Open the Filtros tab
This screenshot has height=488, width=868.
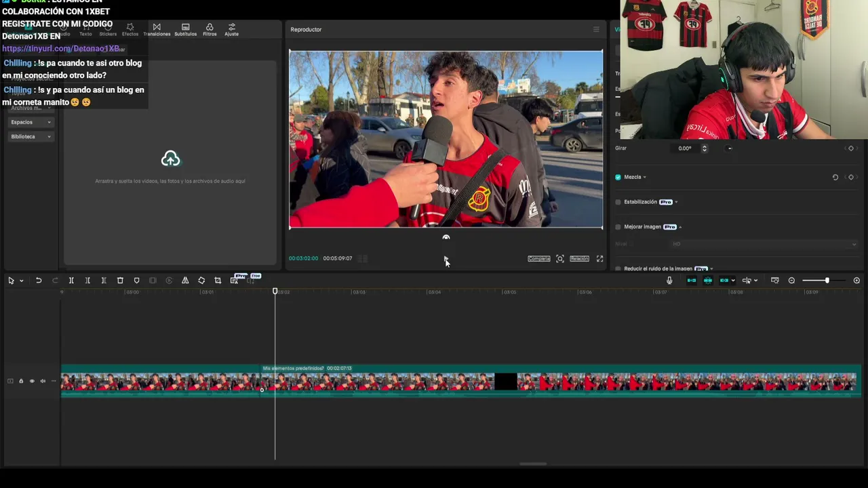coord(210,30)
